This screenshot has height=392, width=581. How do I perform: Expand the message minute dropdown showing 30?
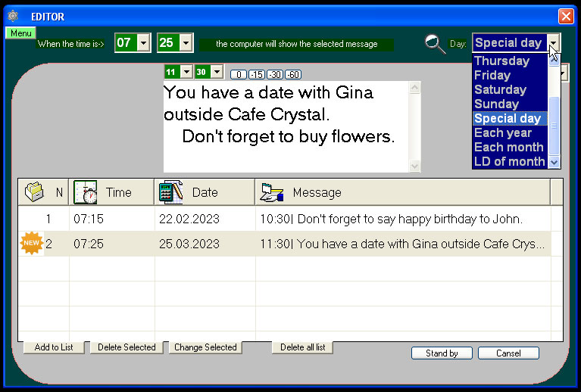(x=217, y=72)
